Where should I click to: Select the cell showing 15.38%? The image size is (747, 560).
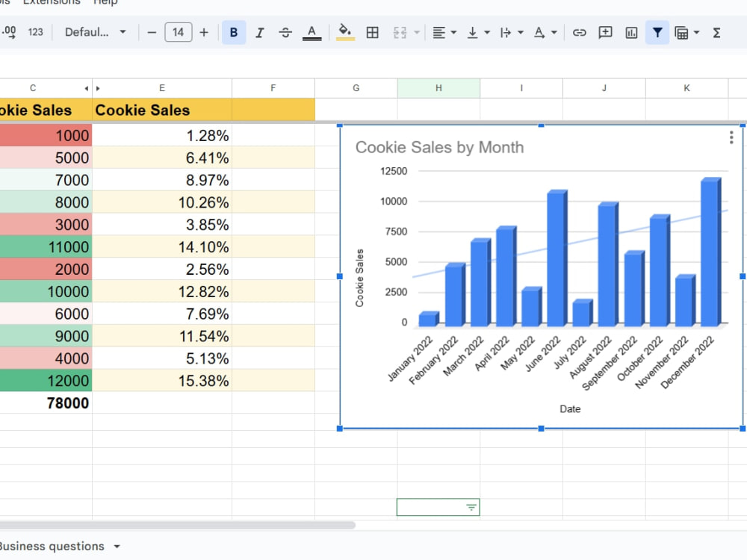click(x=162, y=381)
